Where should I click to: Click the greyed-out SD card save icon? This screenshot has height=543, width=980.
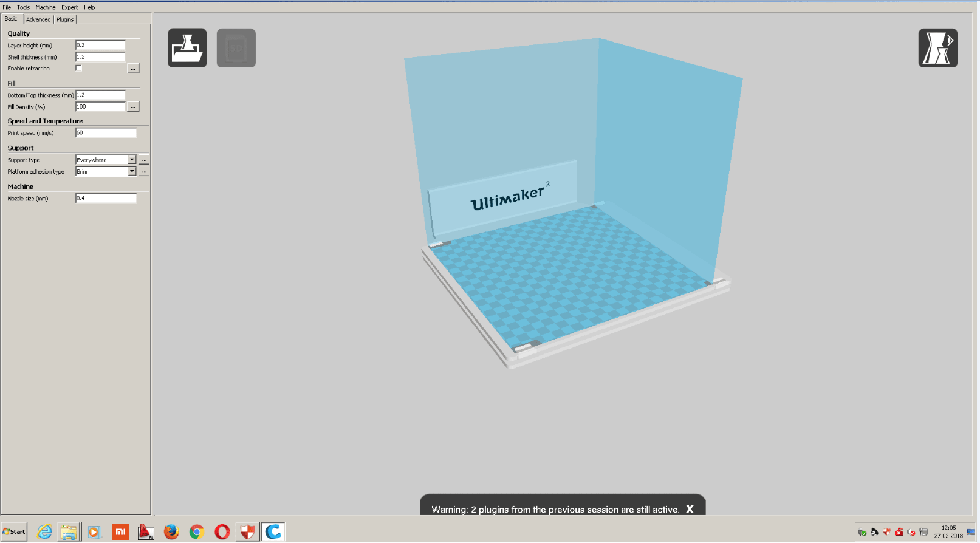[x=236, y=48]
